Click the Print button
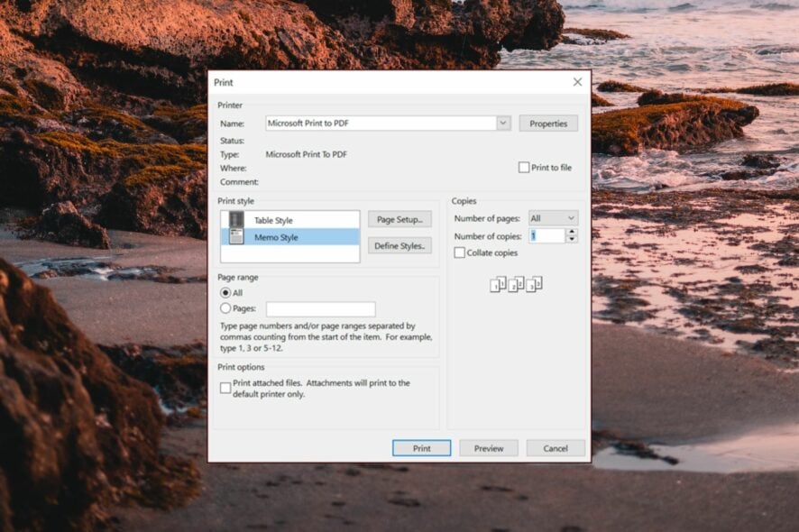This screenshot has height=532, width=799. click(x=421, y=448)
